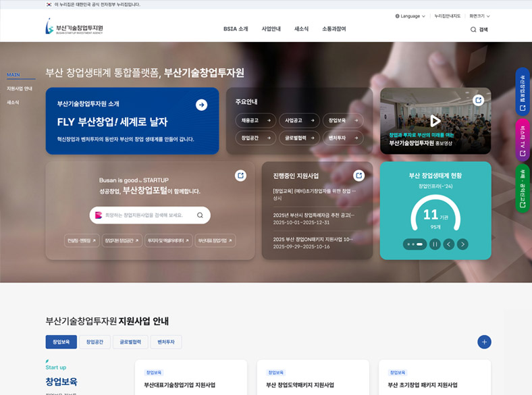The height and width of the screenshot is (395, 532).
Task: Click the 채용공고 button under 주요안내
Action: (x=255, y=121)
